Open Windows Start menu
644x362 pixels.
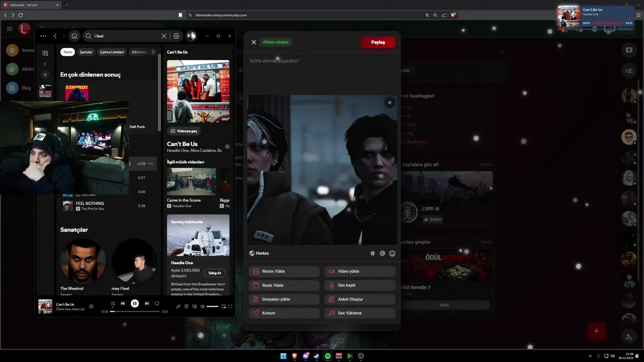(283, 356)
